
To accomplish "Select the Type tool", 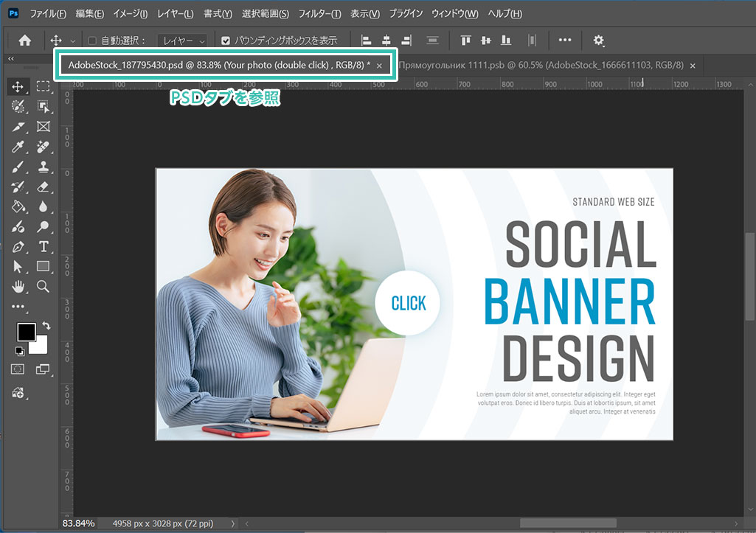I will tap(43, 247).
